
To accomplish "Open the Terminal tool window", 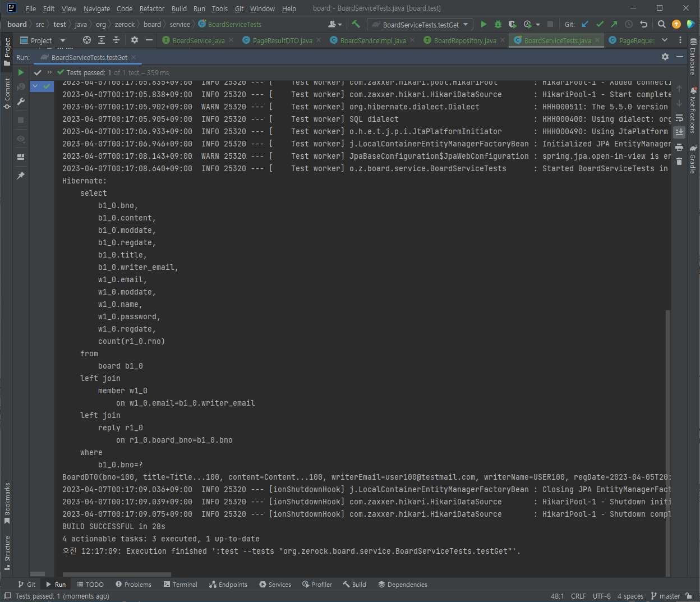I will click(181, 584).
